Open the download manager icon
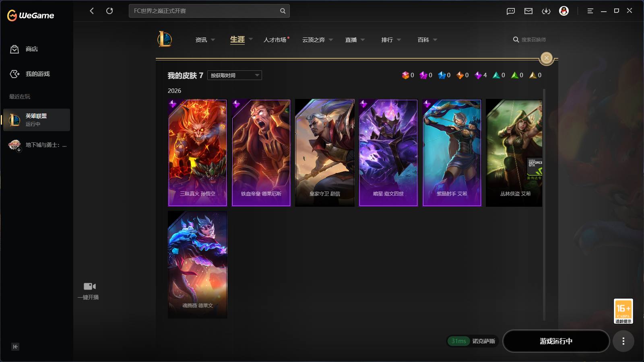 point(546,11)
